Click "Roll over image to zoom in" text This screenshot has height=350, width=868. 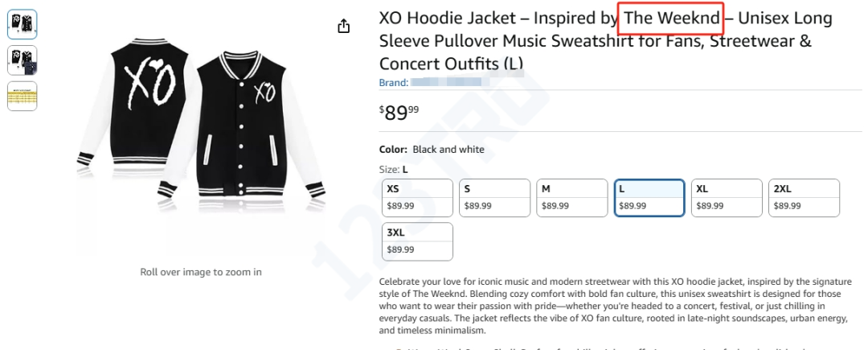(x=201, y=272)
